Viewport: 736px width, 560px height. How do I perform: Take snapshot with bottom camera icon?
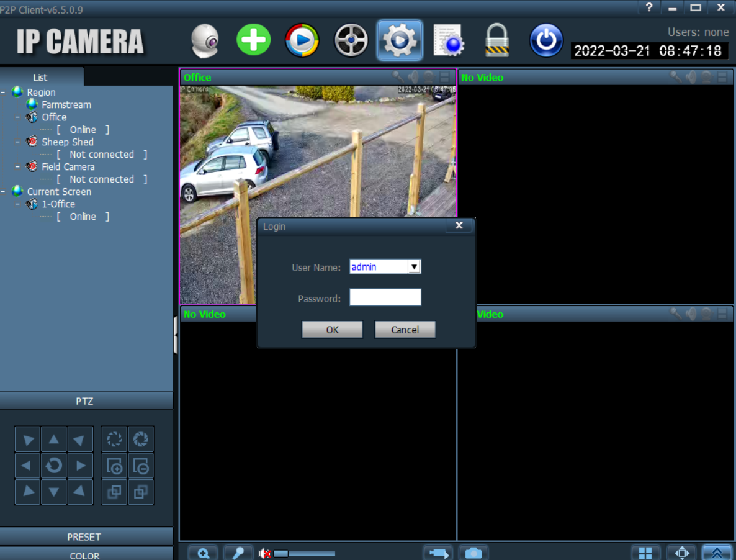(473, 553)
